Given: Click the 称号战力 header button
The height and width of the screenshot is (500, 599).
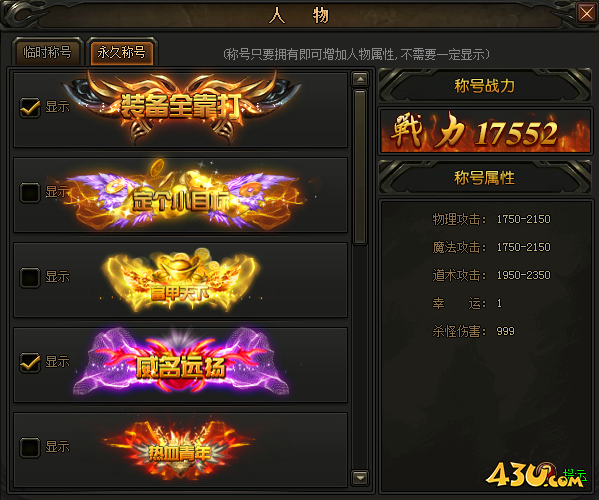Looking at the screenshot, I should (484, 86).
